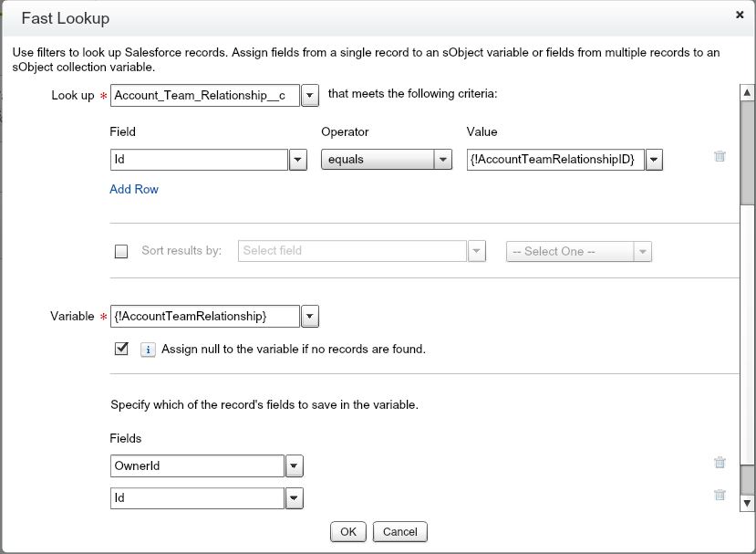This screenshot has height=554, width=756.
Task: Open the Look up object dropdown arrow
Action: pyautogui.click(x=310, y=95)
